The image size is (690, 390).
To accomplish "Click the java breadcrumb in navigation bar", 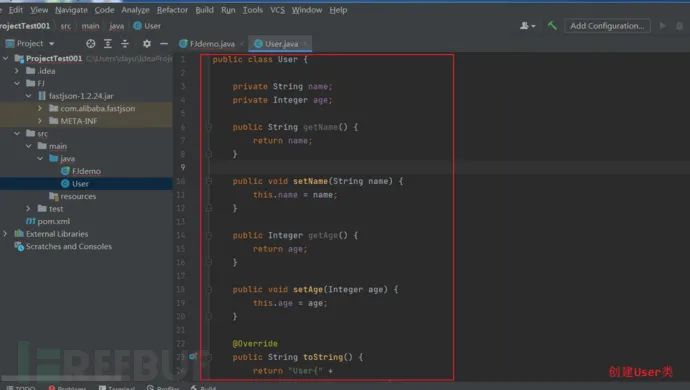I will (117, 26).
